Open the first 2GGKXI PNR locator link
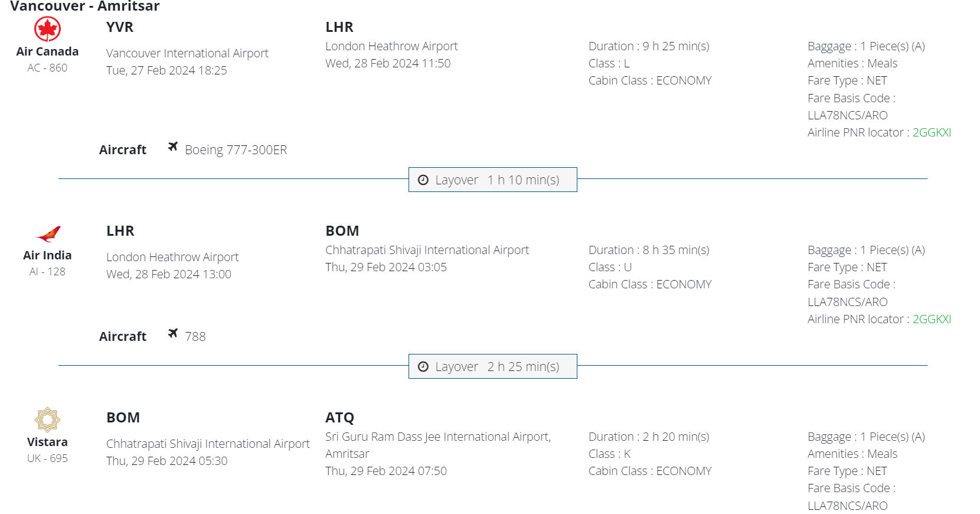Screen dimensions: 980x514 [932, 132]
